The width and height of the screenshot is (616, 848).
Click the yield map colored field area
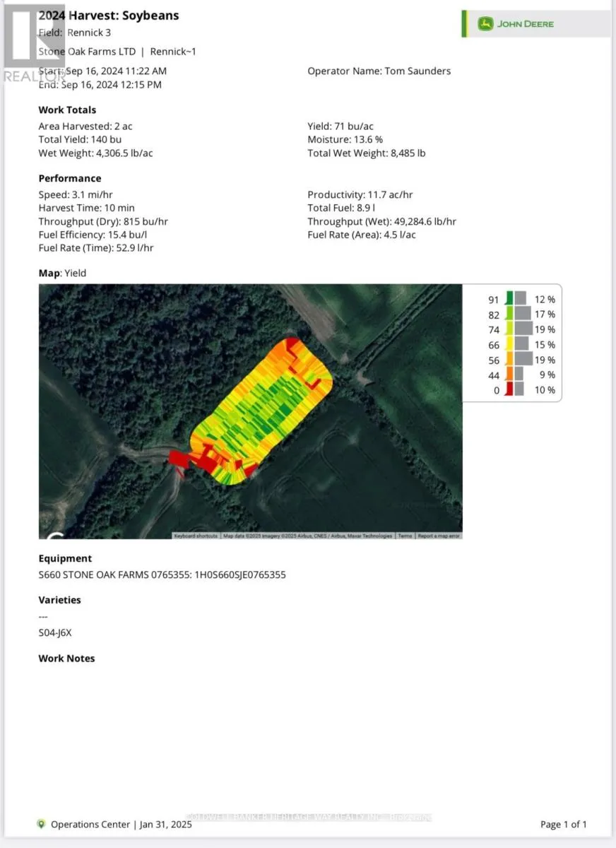pyautogui.click(x=261, y=410)
